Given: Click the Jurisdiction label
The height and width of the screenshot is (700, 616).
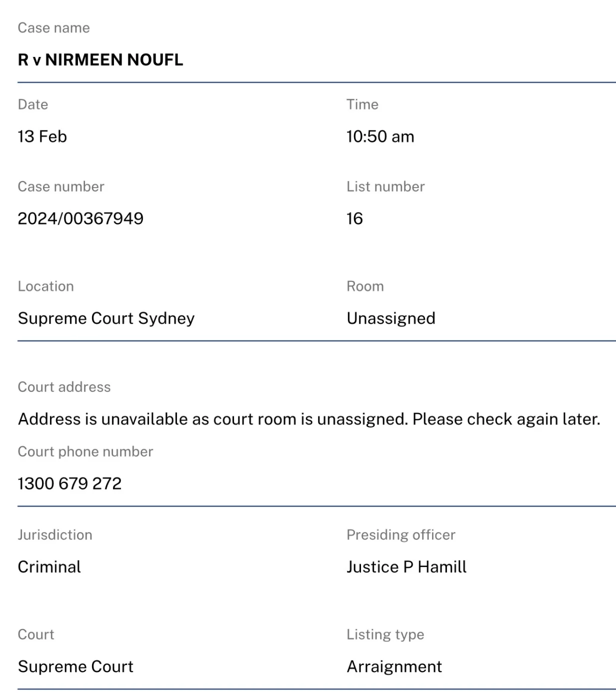Looking at the screenshot, I should [55, 535].
